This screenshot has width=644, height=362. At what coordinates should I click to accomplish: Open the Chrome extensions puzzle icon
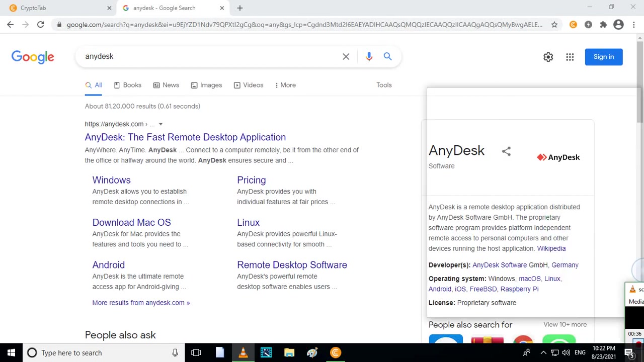click(603, 25)
